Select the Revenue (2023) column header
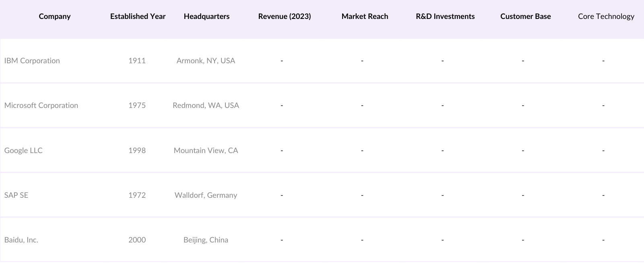The image size is (644, 263). [x=285, y=17]
